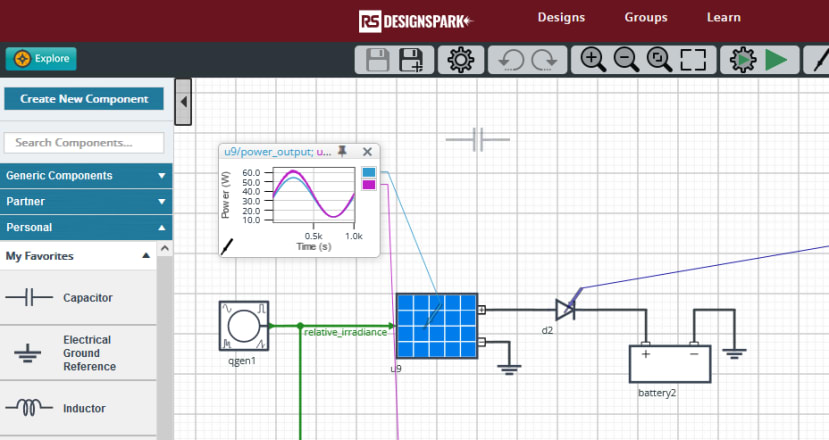Collapse the Personal section
The height and width of the screenshot is (440, 829).
(86, 227)
